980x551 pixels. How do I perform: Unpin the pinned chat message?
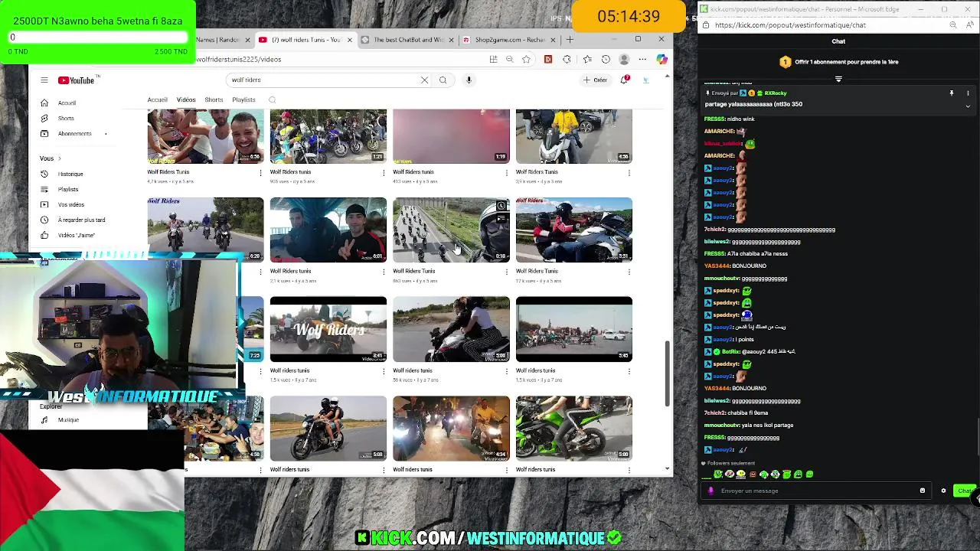point(952,93)
